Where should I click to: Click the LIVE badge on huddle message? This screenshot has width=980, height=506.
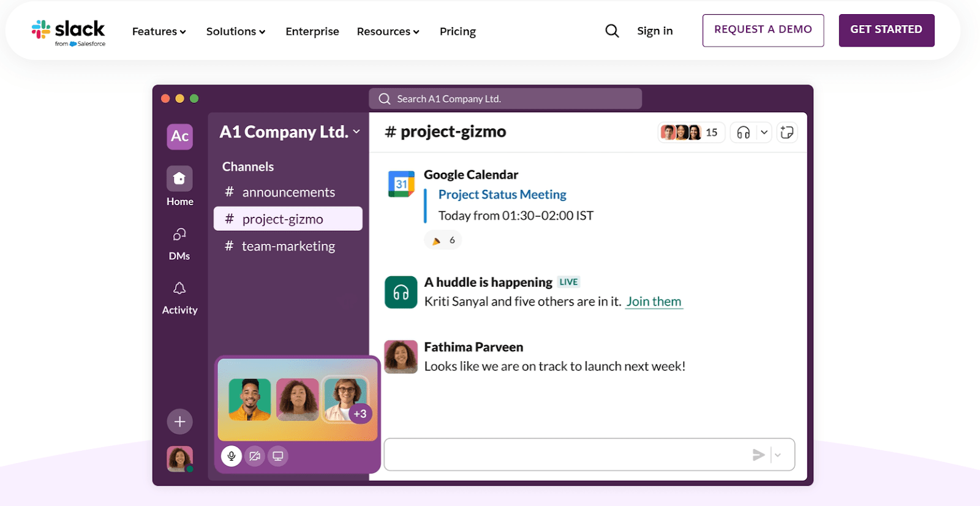(x=568, y=282)
